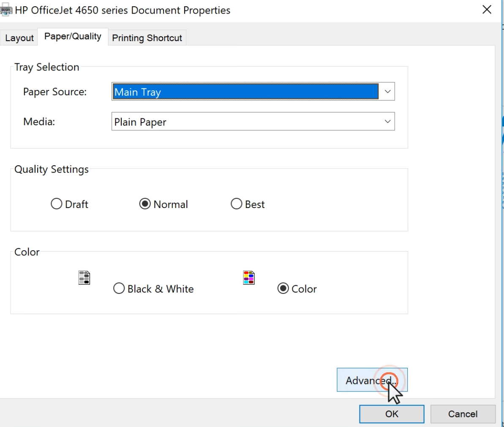Click the grayscale document icon
The width and height of the screenshot is (504, 427).
coord(84,278)
